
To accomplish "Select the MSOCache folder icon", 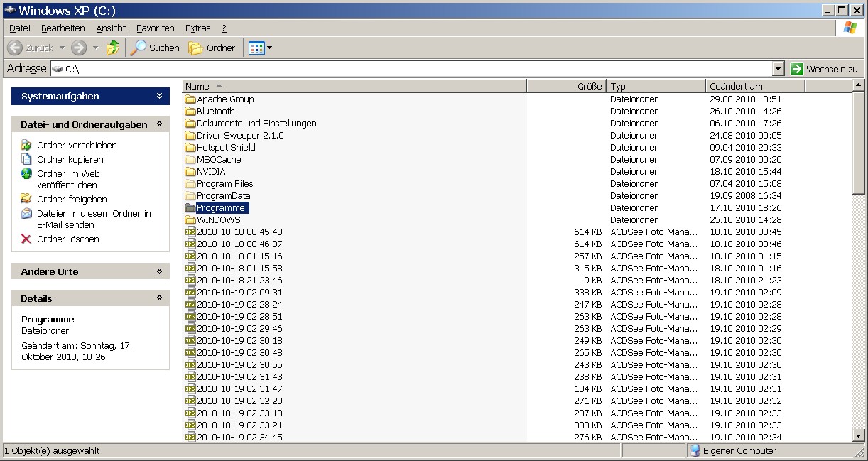I will 190,160.
